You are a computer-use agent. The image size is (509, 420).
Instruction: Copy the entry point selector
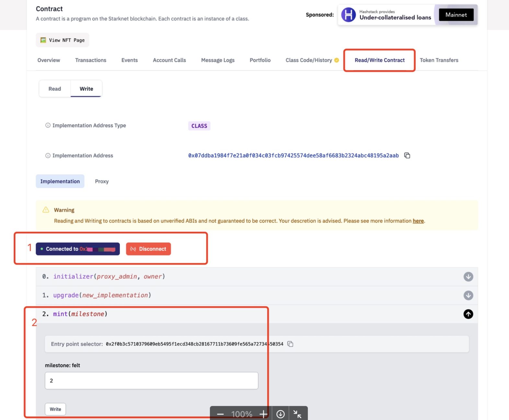click(x=290, y=344)
